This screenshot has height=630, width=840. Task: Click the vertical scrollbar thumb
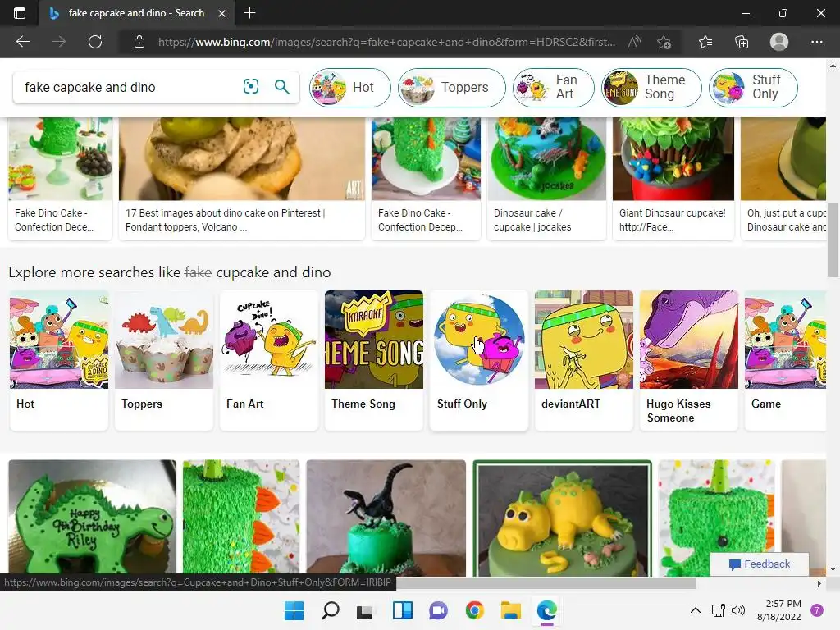click(833, 240)
